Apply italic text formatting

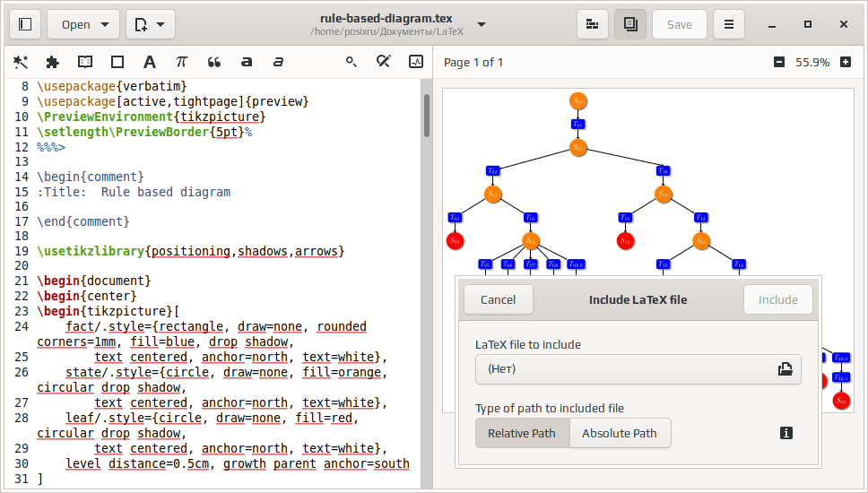click(279, 62)
